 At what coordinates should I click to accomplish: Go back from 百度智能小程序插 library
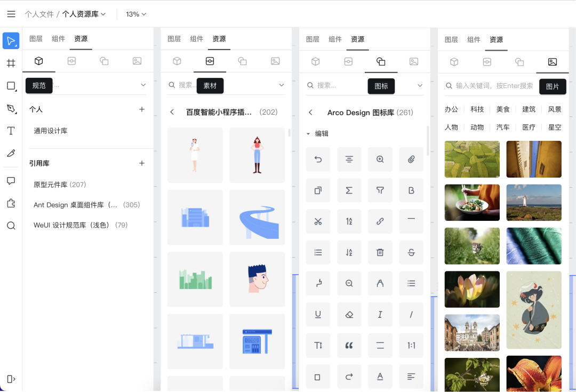point(172,112)
